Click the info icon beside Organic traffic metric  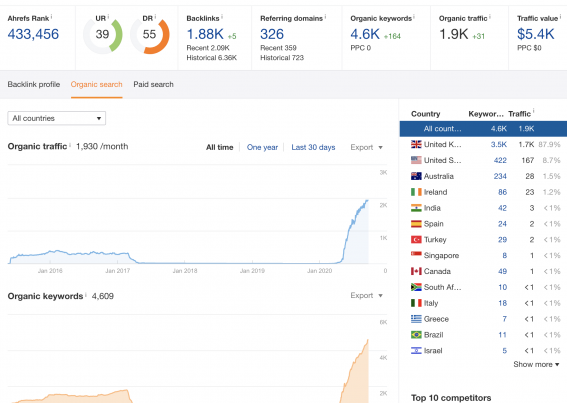click(x=490, y=16)
